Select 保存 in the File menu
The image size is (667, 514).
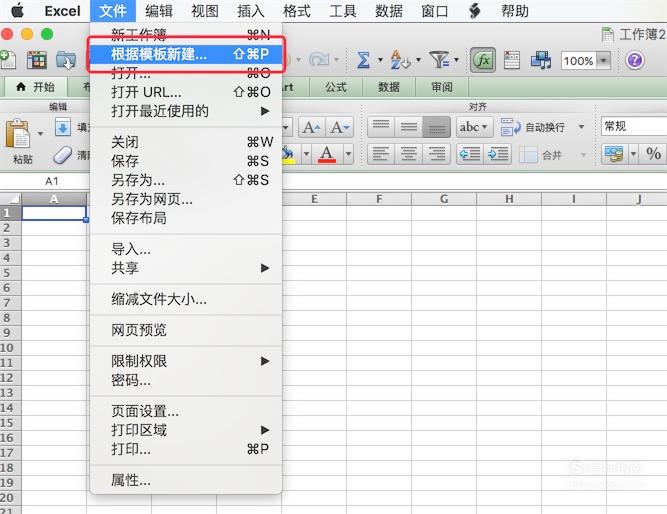pos(186,161)
